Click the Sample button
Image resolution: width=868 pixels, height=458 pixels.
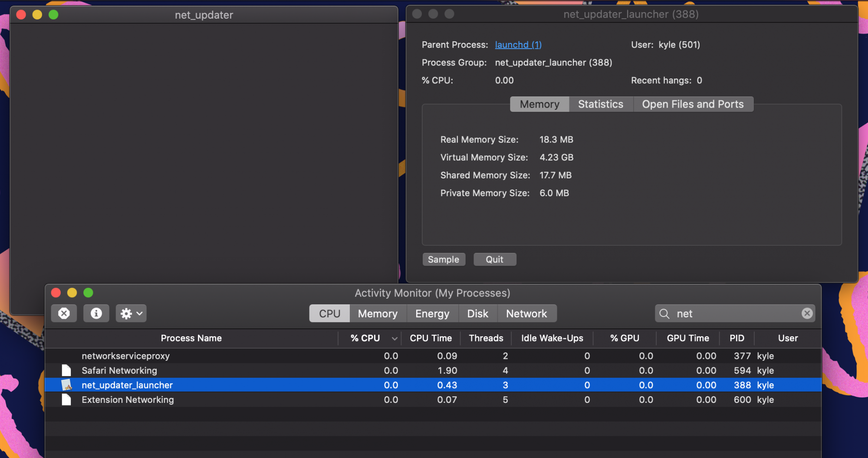point(444,259)
